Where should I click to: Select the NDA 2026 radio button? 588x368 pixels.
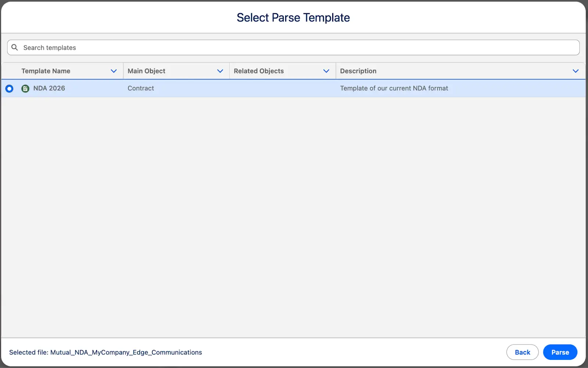pos(10,89)
